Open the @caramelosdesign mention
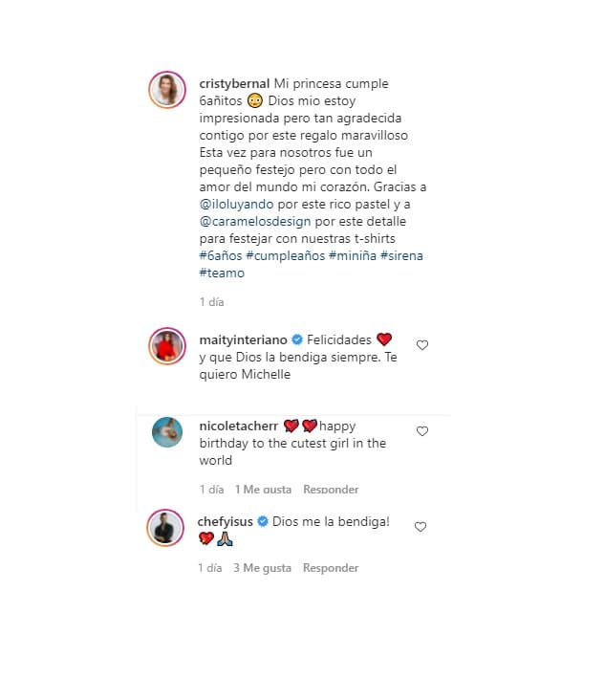 tap(255, 222)
